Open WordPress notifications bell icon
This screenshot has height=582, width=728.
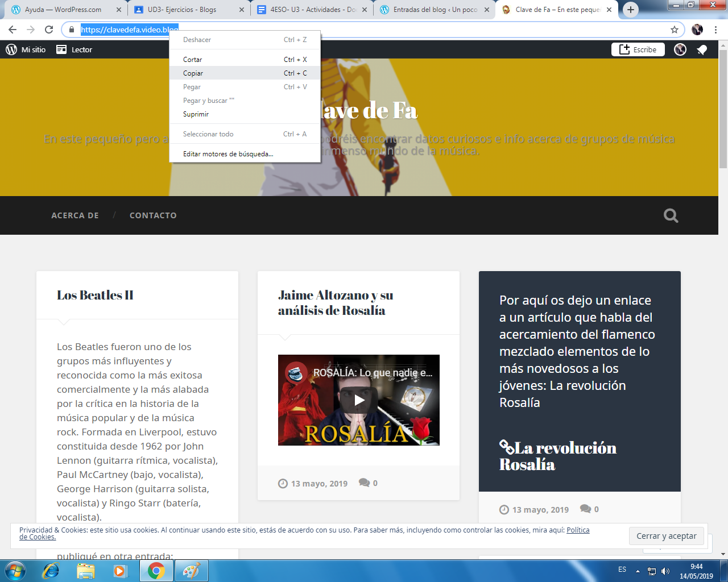click(702, 50)
